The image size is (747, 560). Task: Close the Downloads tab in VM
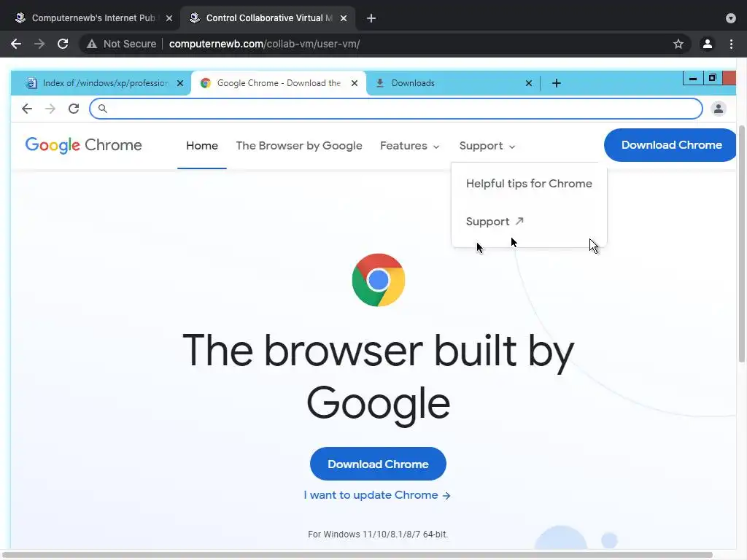coord(529,83)
